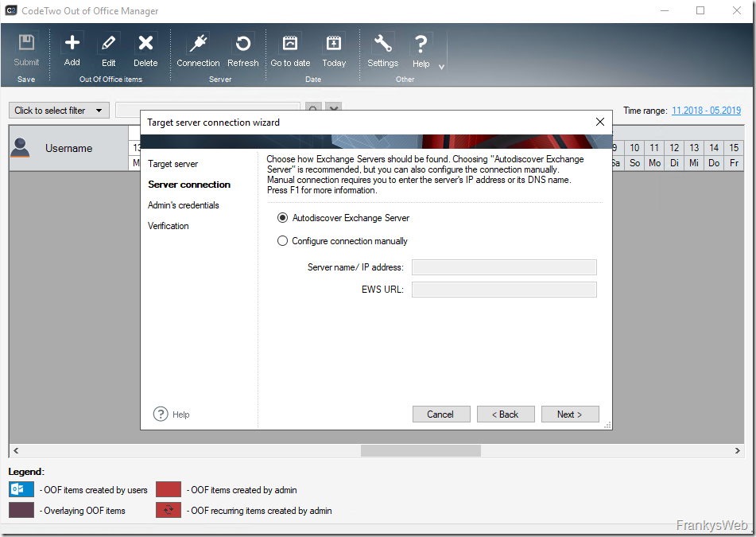Maximize the CodeTwo window
756x537 pixels.
[x=700, y=10]
